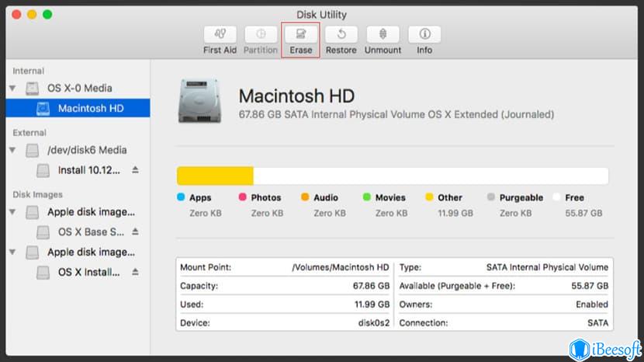Click the Free 55.87 GB legend value
The width and height of the screenshot is (644, 362).
pyautogui.click(x=583, y=213)
